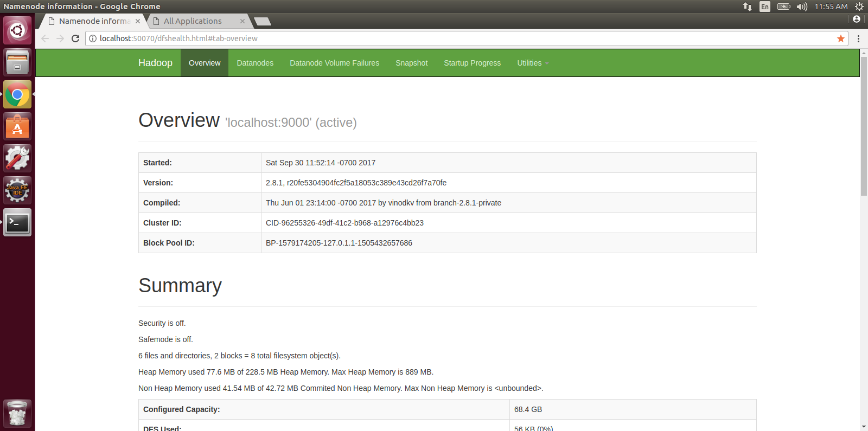Viewport: 868px width, 431px height.
Task: Launch Java EE IDE Eclipse
Action: point(17,190)
